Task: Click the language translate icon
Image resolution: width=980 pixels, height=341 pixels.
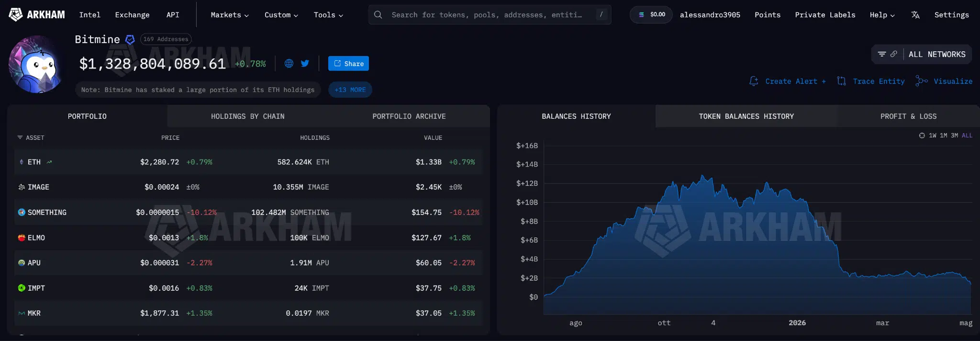Action: (x=915, y=15)
